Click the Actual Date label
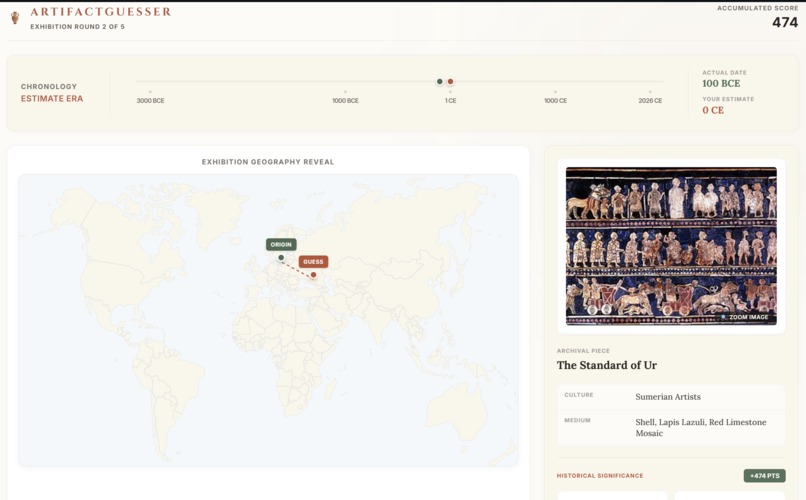Image resolution: width=806 pixels, height=500 pixels. pyautogui.click(x=724, y=72)
